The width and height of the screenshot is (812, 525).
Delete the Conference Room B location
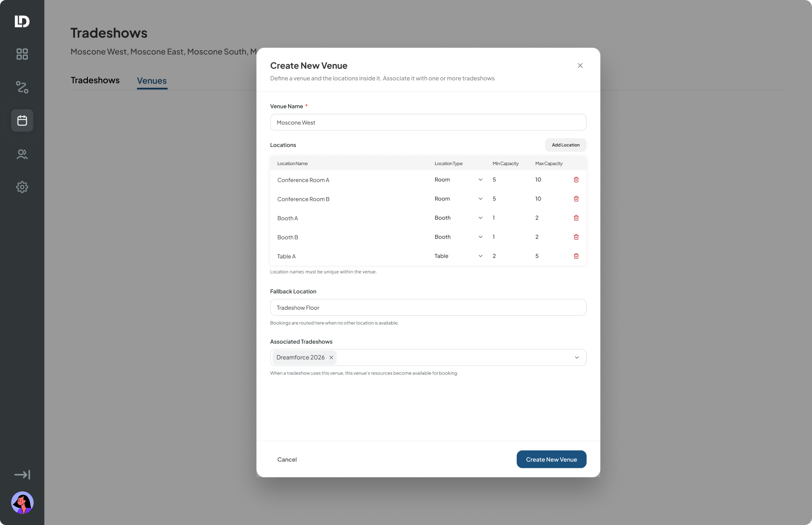click(576, 199)
